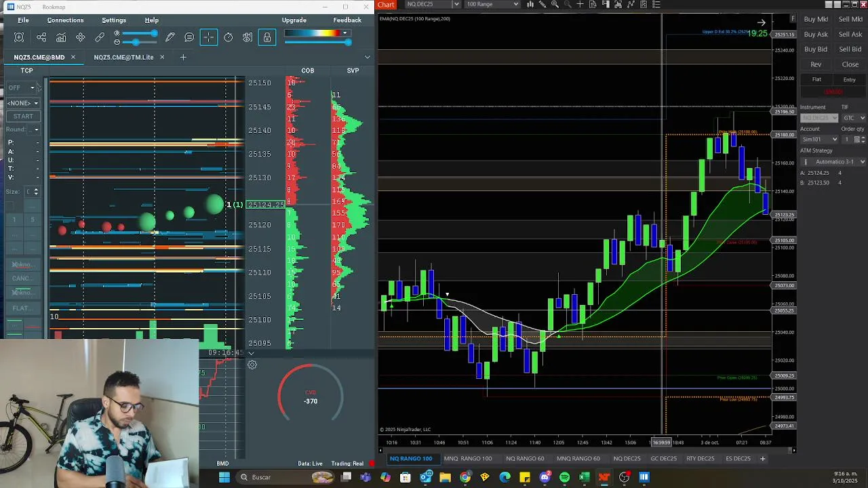
Task: Click the Upgrade link in Bookmap
Action: [294, 20]
